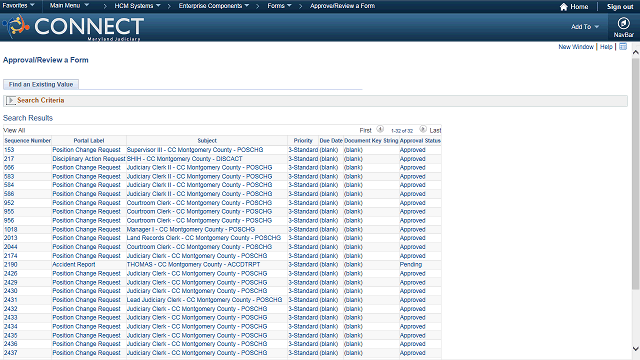This screenshot has width=640, height=360.
Task: Go to previous results page arrow
Action: coord(380,129)
